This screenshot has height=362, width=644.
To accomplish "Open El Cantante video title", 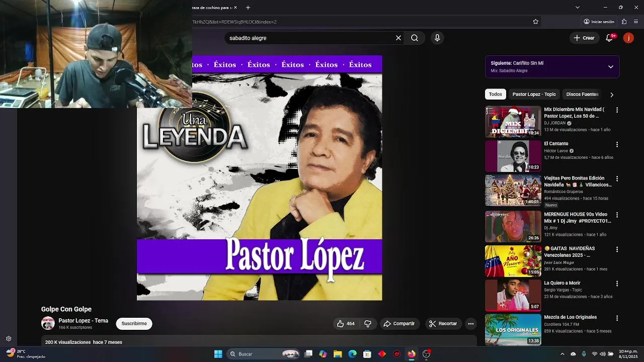I will tap(556, 144).
